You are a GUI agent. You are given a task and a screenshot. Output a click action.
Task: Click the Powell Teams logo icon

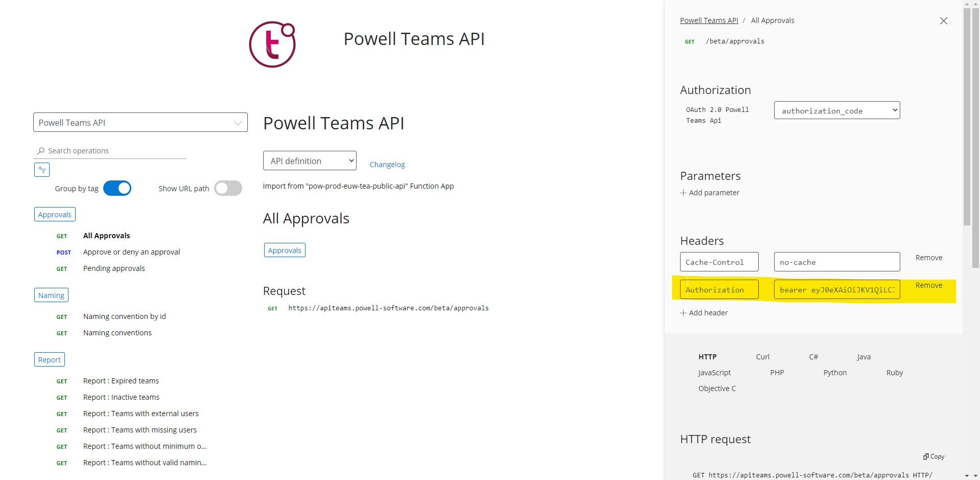click(272, 44)
